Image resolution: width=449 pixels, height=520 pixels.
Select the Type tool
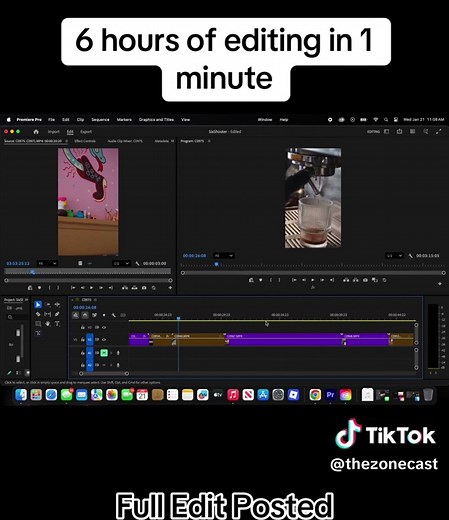coord(57,324)
